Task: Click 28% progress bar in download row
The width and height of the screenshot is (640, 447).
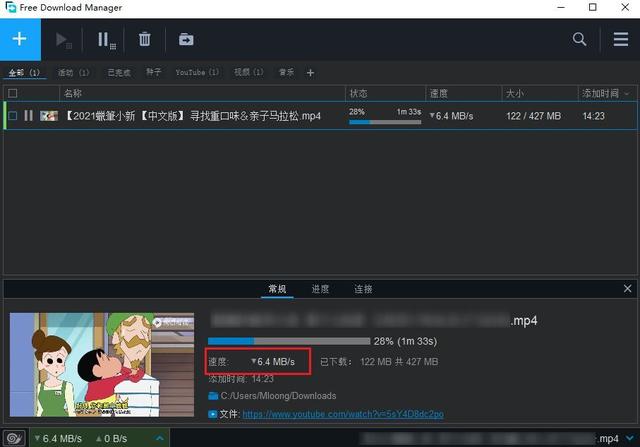Action: 385,122
